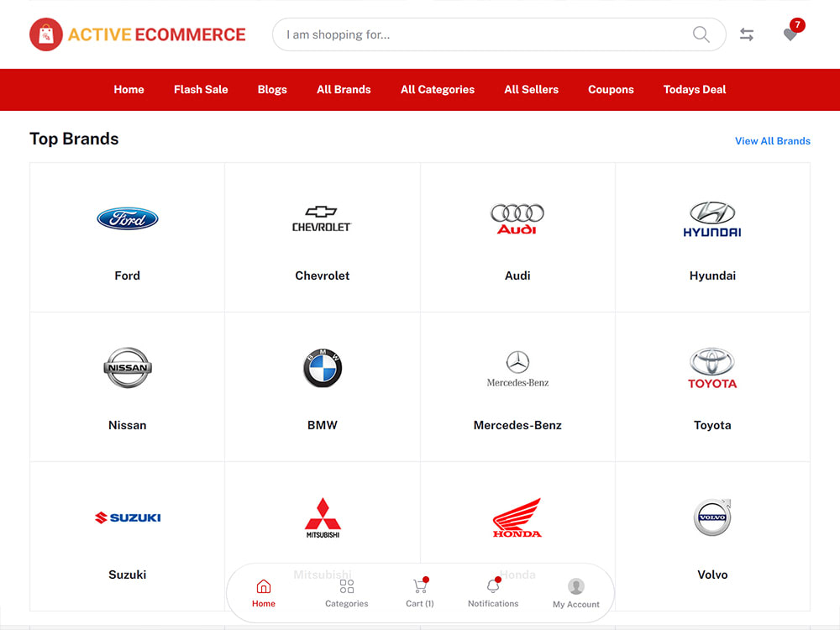Open the Home menu item
This screenshot has width=840, height=630.
point(129,90)
